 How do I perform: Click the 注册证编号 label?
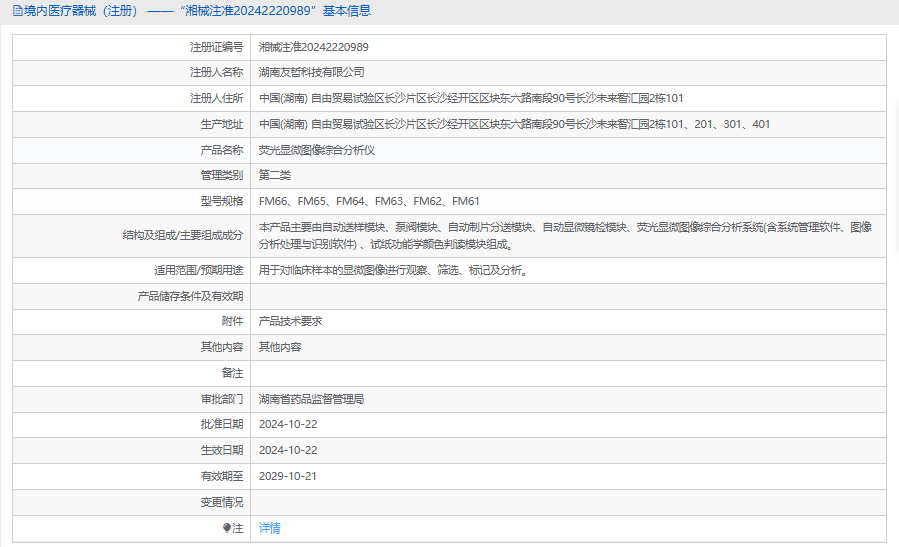click(217, 47)
